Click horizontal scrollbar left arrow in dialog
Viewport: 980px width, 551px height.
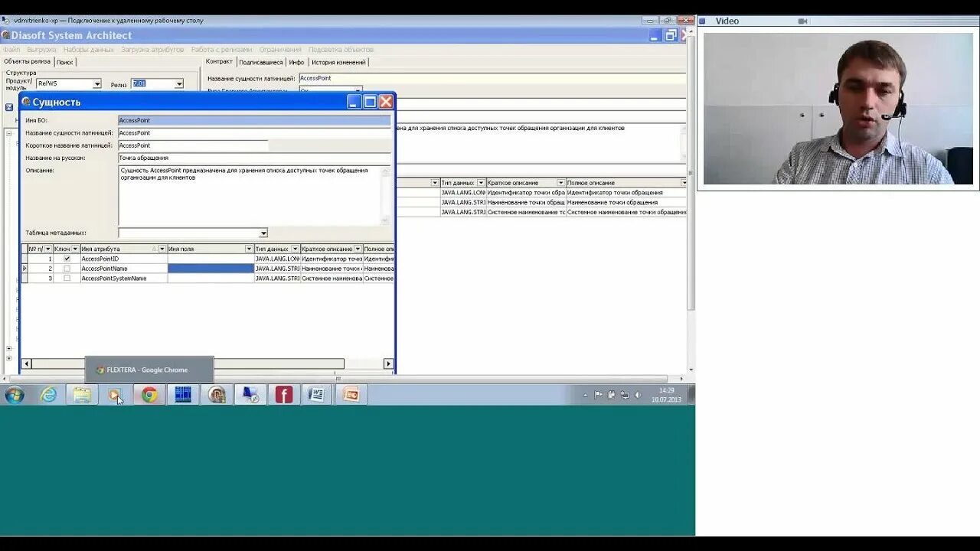27,364
